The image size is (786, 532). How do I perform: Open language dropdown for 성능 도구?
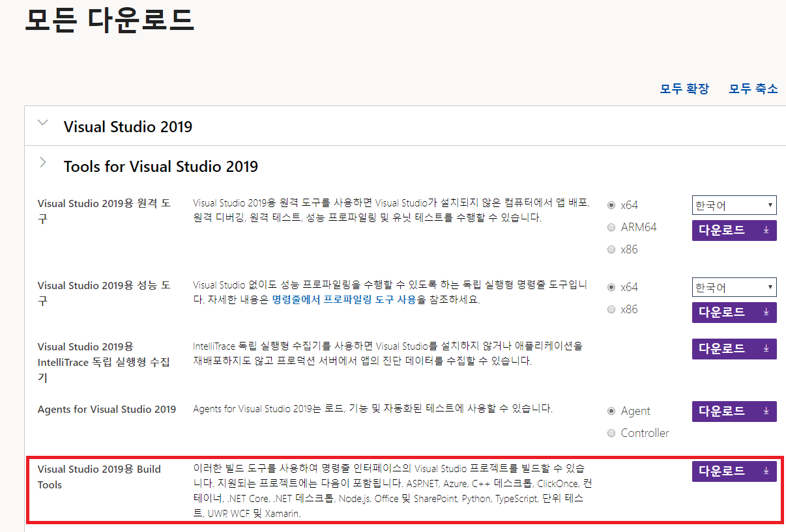tap(734, 287)
